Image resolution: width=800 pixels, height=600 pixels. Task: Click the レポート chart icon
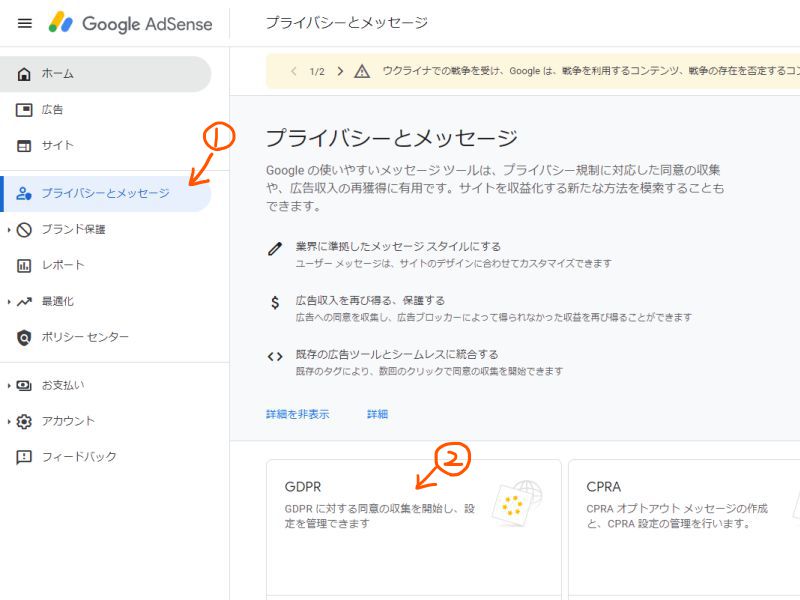click(24, 265)
